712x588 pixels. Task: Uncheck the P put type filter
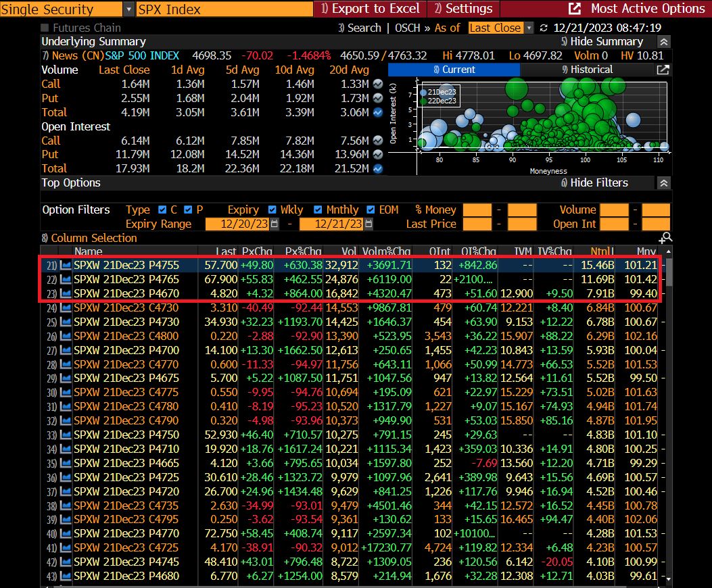coord(188,210)
